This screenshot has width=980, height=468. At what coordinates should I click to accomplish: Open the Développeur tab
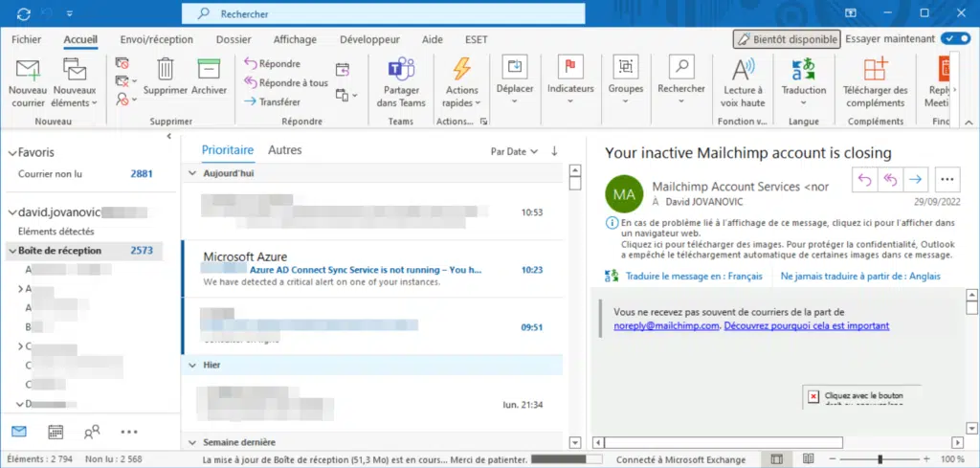(x=369, y=39)
